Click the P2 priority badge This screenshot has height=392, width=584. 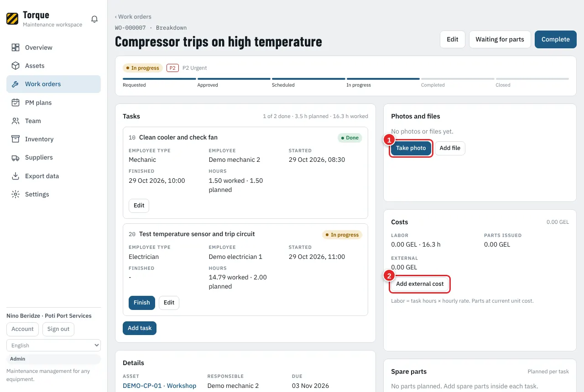[x=172, y=68]
